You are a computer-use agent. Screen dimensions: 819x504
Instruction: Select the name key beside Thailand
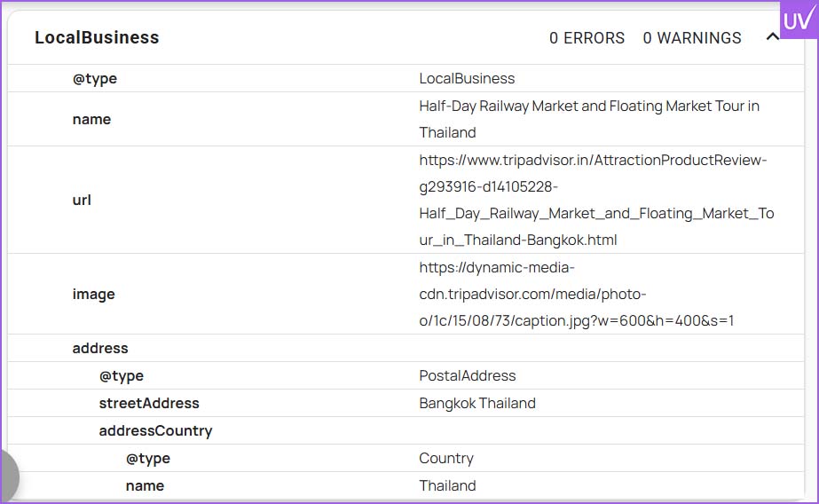[145, 485]
